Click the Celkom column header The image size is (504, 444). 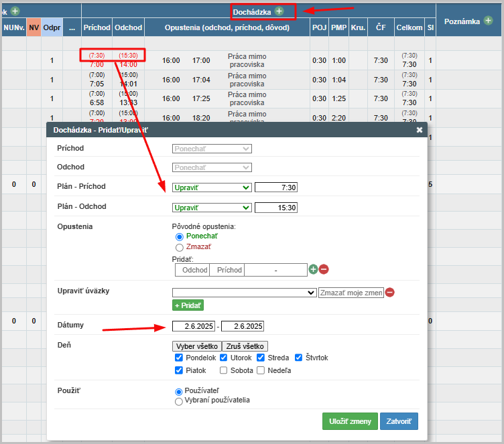click(x=409, y=27)
